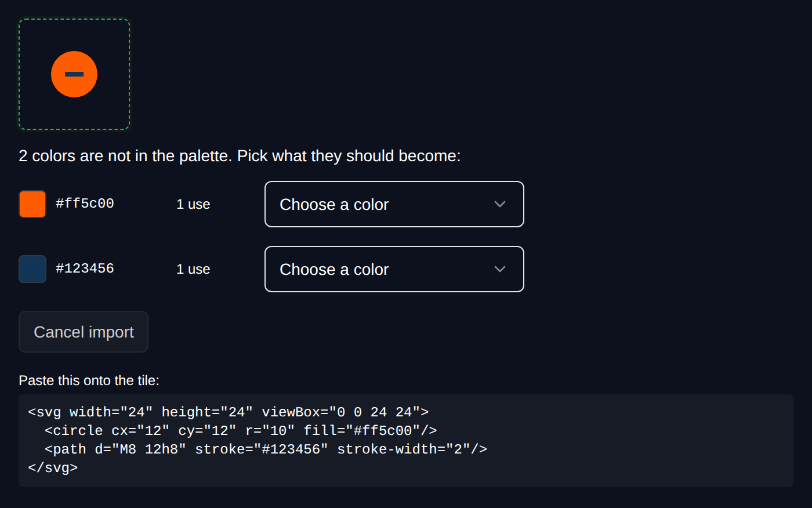Click the #ff5c00 hex code label
This screenshot has width=812, height=508.
click(x=85, y=204)
